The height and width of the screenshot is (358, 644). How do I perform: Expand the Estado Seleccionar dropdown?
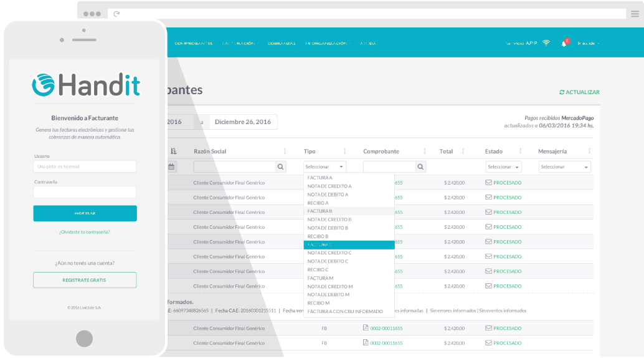(503, 167)
